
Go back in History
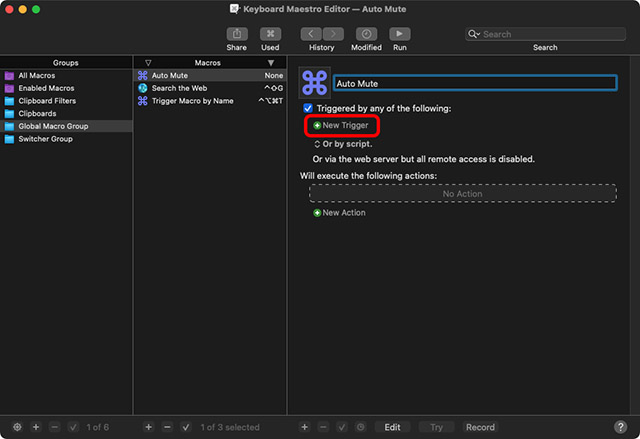tap(311, 34)
